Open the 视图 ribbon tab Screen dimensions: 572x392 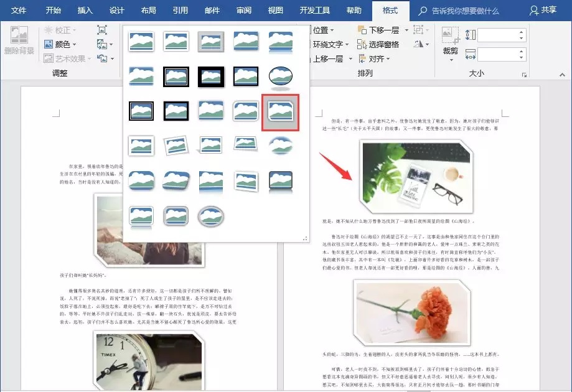pos(276,10)
